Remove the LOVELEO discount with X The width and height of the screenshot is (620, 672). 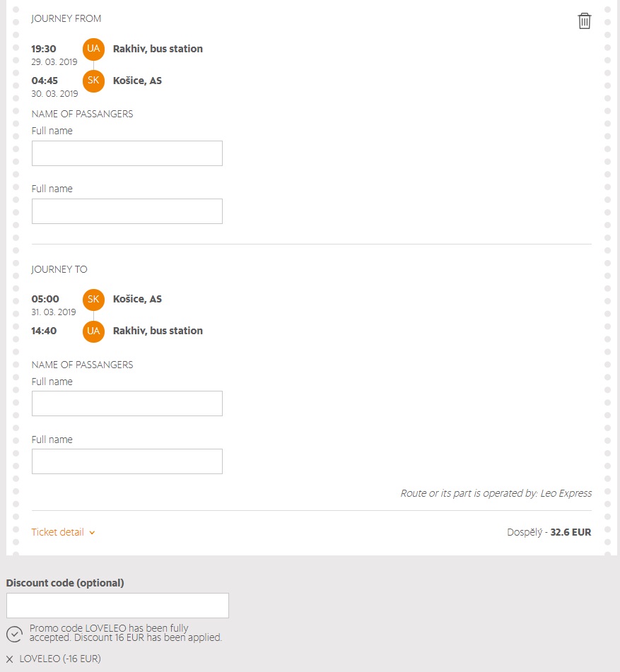(x=10, y=659)
